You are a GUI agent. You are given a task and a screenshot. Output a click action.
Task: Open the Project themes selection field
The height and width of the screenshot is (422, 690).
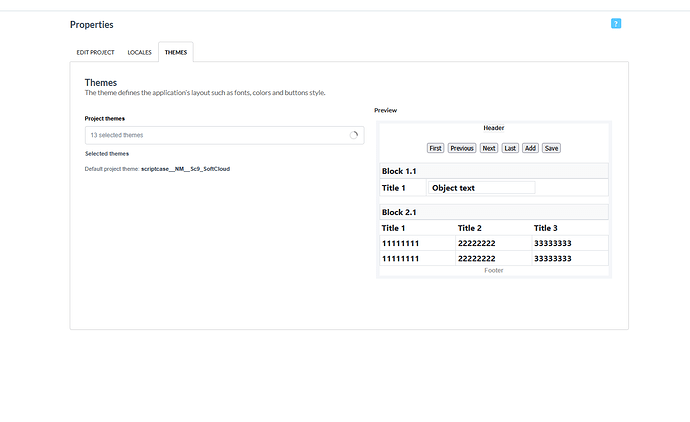pos(224,135)
